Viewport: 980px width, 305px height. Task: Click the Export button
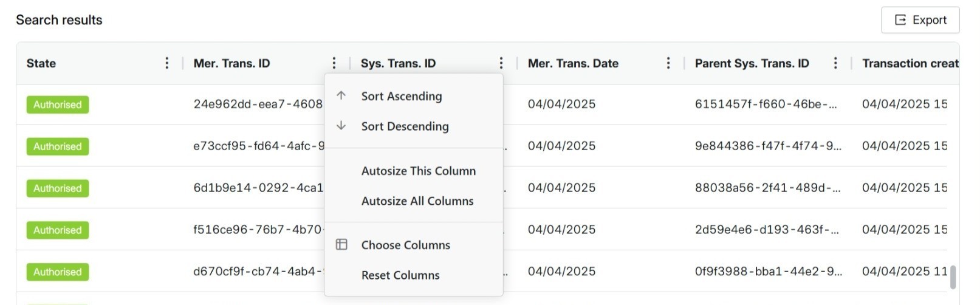tap(920, 20)
